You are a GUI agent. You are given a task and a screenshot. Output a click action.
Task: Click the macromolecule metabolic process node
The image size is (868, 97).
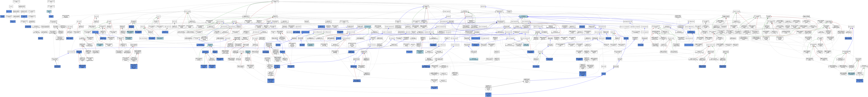829,21
